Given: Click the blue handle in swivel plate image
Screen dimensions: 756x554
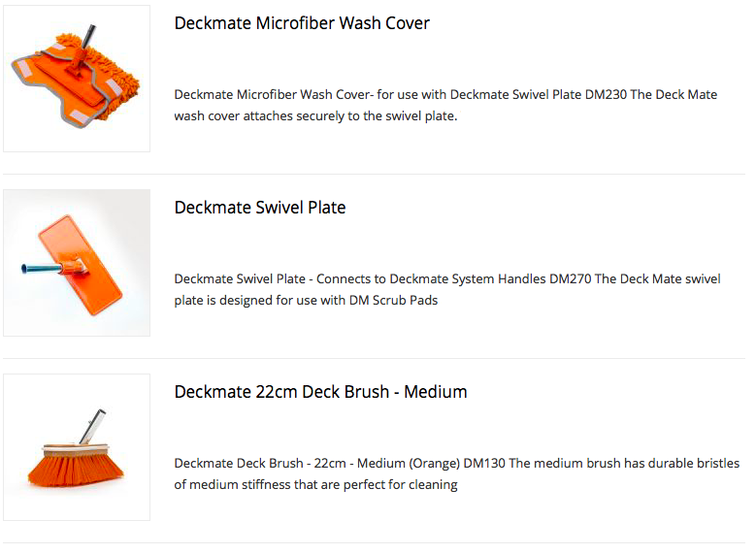Looking at the screenshot, I should (x=41, y=268).
